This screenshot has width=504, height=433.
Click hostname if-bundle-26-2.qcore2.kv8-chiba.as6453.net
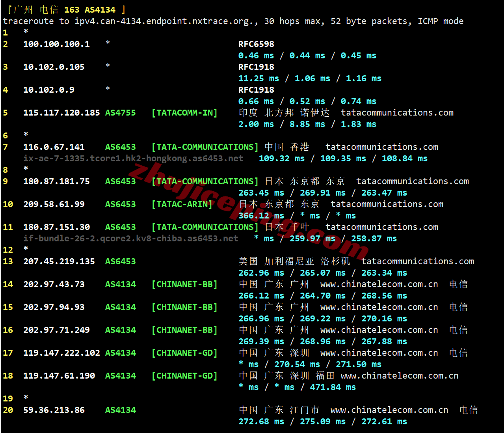coord(130,239)
